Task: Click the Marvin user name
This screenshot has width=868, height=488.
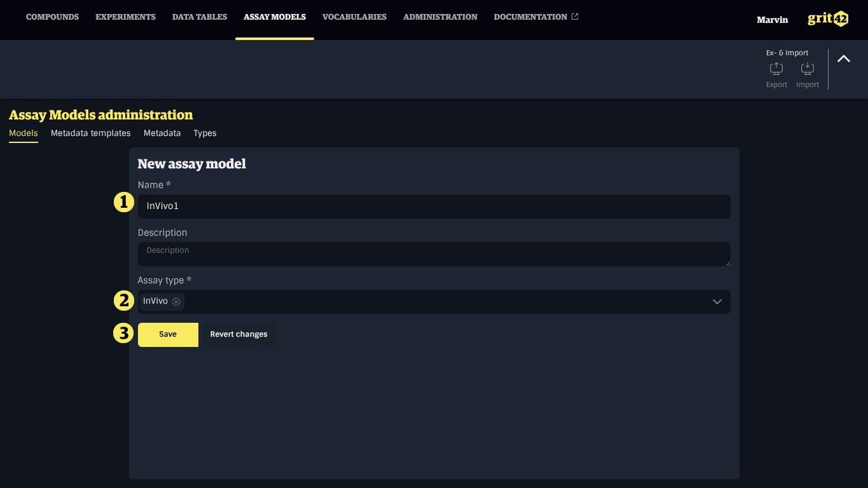Action: 772,20
